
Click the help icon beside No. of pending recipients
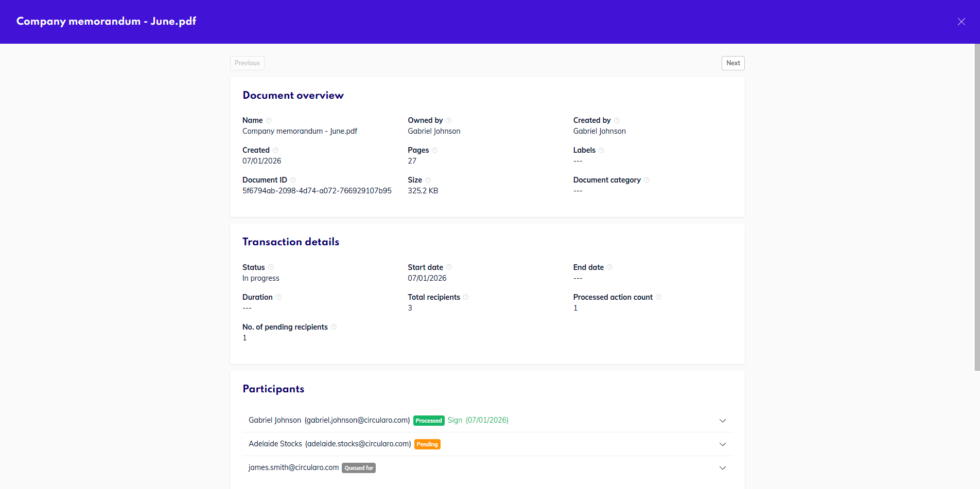point(334,327)
